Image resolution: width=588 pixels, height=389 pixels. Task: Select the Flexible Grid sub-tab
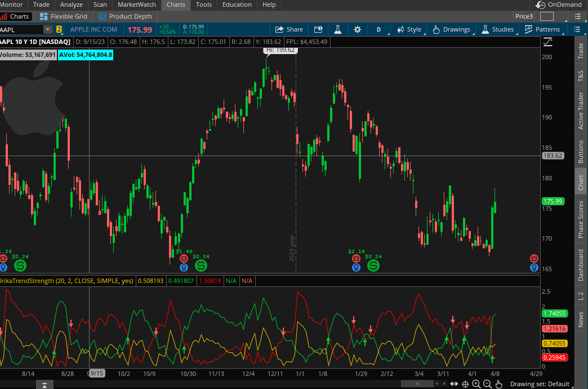click(64, 16)
